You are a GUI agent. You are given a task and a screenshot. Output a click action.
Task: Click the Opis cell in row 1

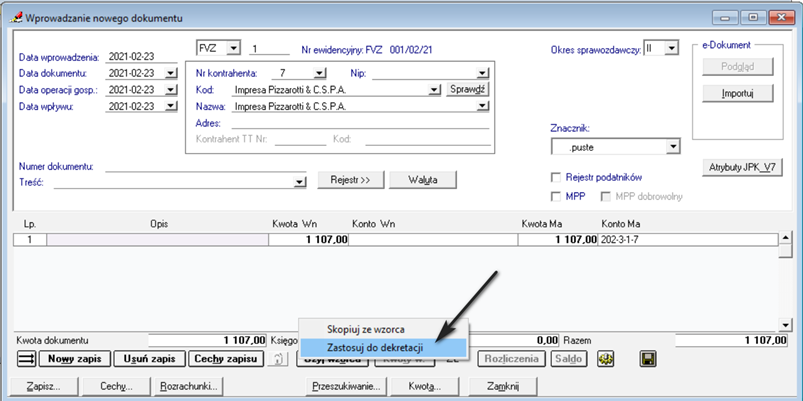[157, 240]
